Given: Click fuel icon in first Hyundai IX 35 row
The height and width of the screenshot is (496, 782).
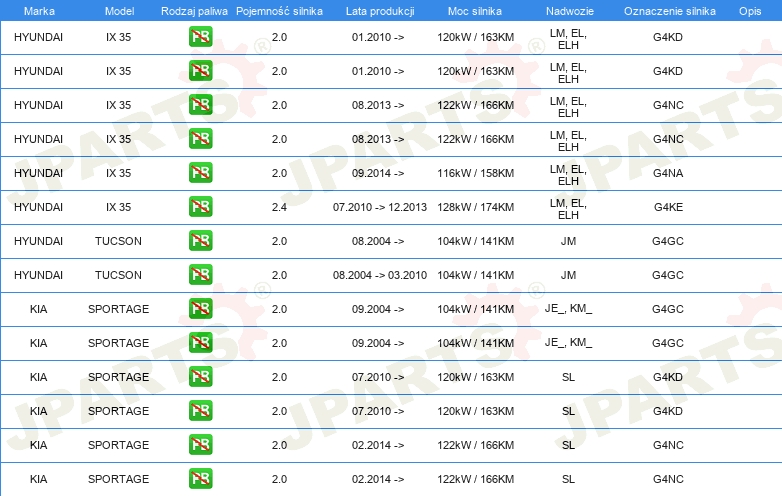Looking at the screenshot, I should pos(201,37).
